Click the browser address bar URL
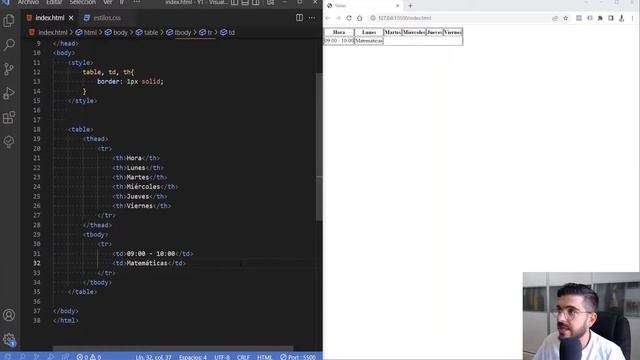 tap(404, 18)
